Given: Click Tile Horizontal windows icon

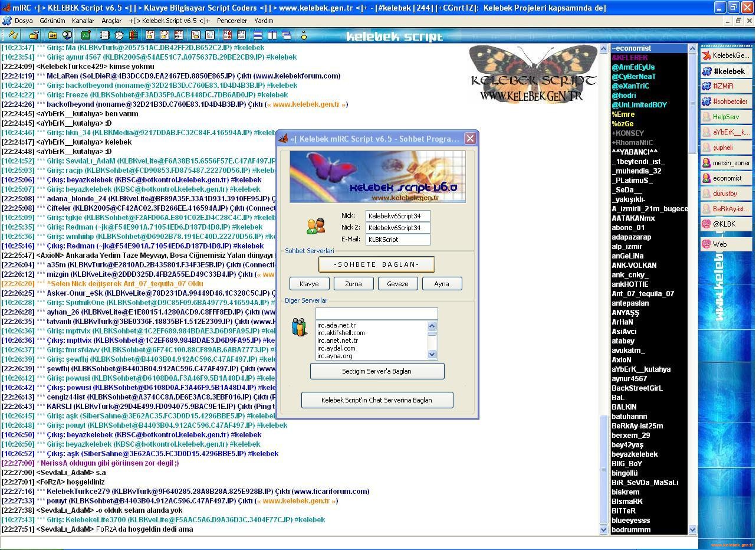Looking at the screenshot, I should coord(258,35).
